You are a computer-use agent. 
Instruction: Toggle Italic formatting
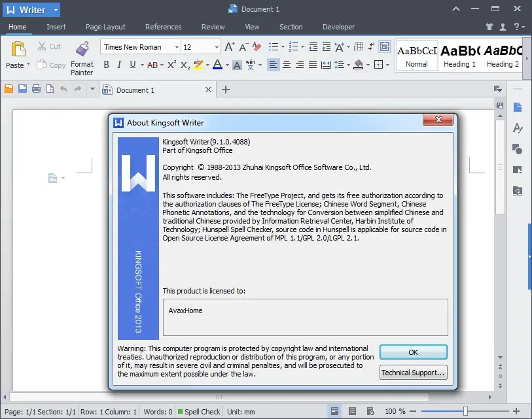point(119,65)
